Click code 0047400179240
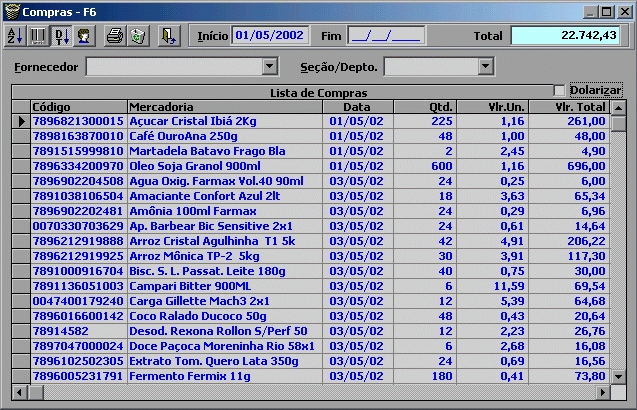The height and width of the screenshot is (410, 637). (x=78, y=302)
